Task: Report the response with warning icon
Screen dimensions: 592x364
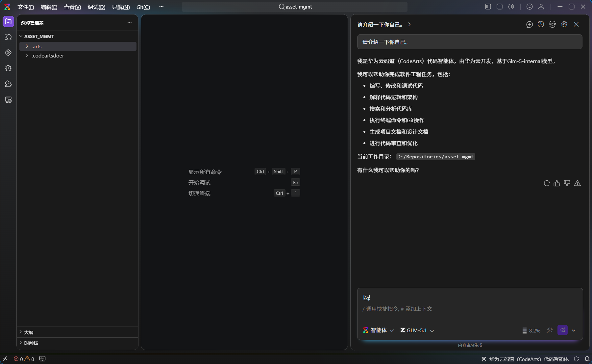Action: 577,183
